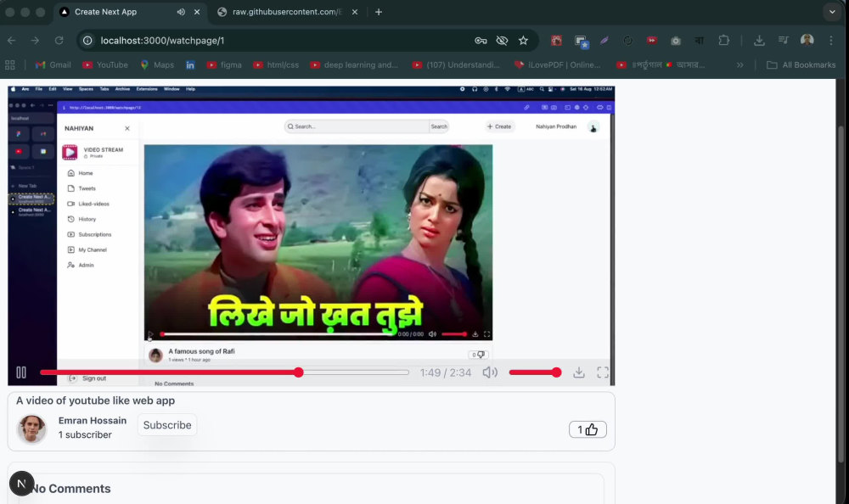Open the Chrome apps grid icon
The height and width of the screenshot is (504, 849).
[9, 65]
